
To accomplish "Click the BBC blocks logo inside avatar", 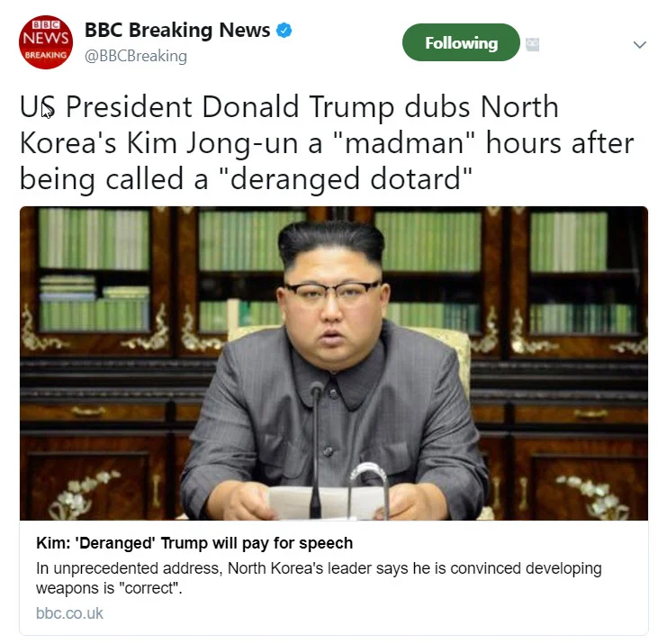I will [x=46, y=24].
